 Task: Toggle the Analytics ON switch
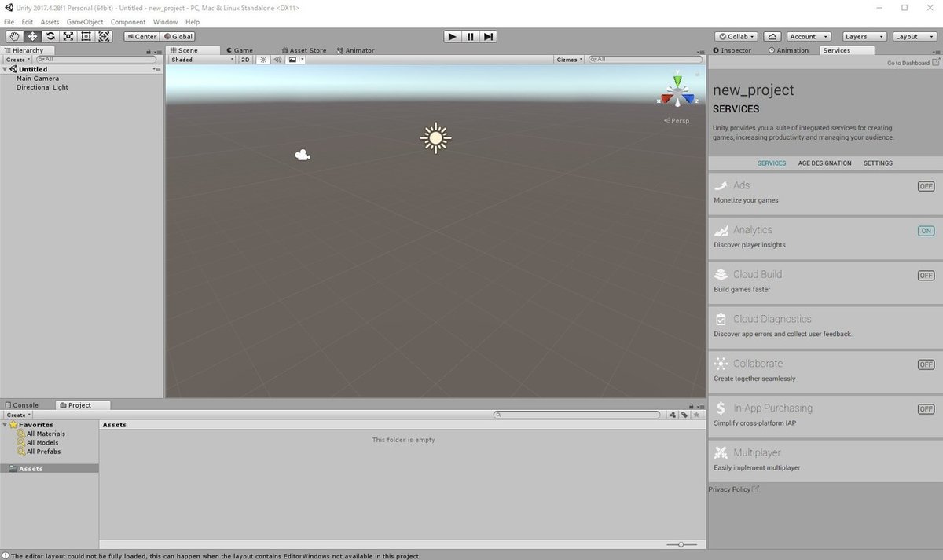click(x=926, y=231)
